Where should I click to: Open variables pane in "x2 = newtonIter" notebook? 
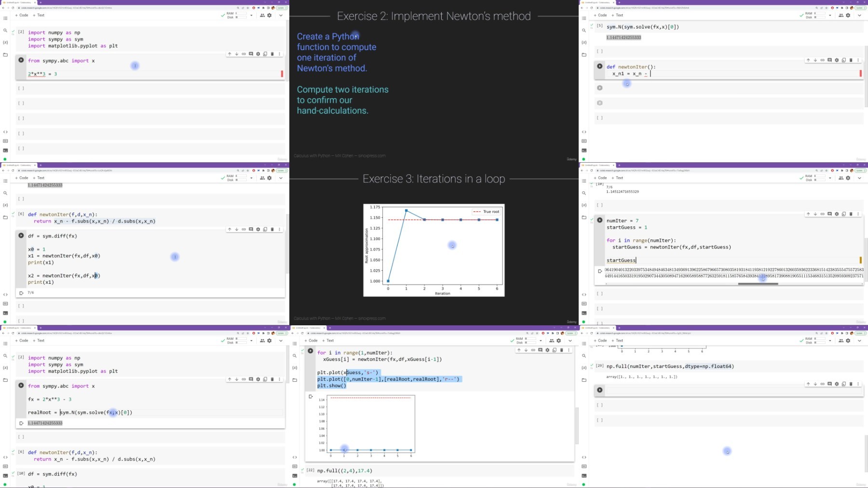pos(5,205)
